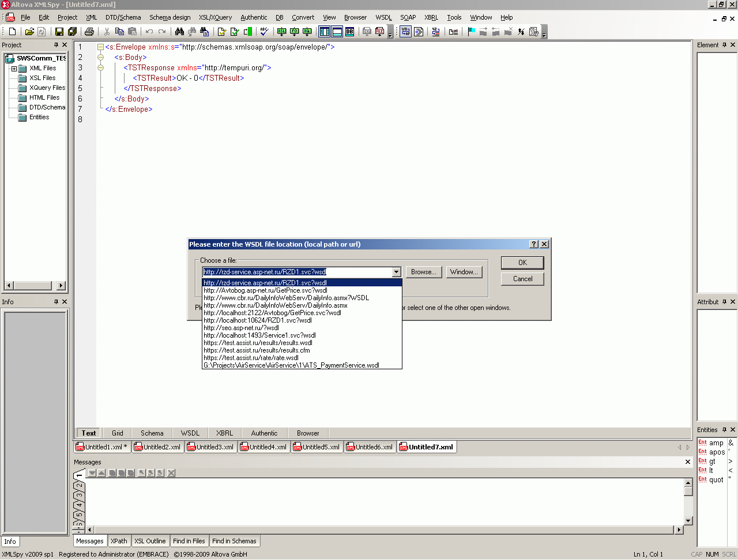Click the Save All icon

72,32
